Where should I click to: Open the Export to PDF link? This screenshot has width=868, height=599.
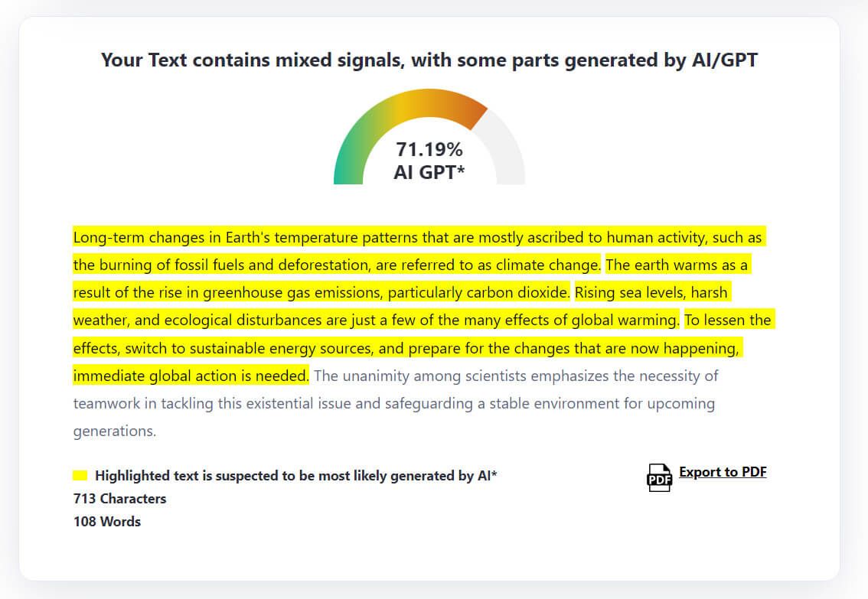click(723, 472)
